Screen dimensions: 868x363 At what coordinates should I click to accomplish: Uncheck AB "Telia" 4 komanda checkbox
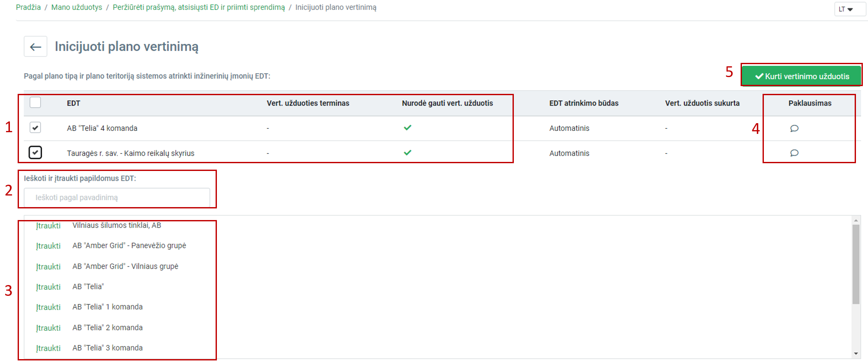[35, 127]
